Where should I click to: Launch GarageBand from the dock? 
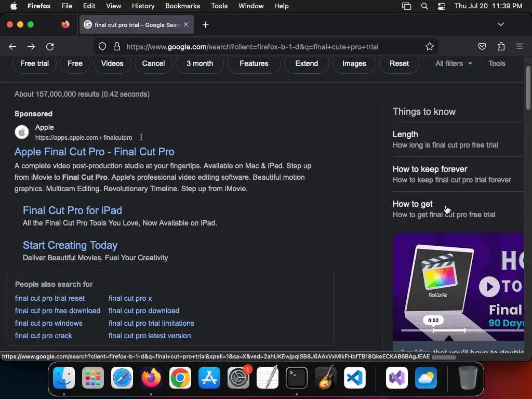[326, 378]
